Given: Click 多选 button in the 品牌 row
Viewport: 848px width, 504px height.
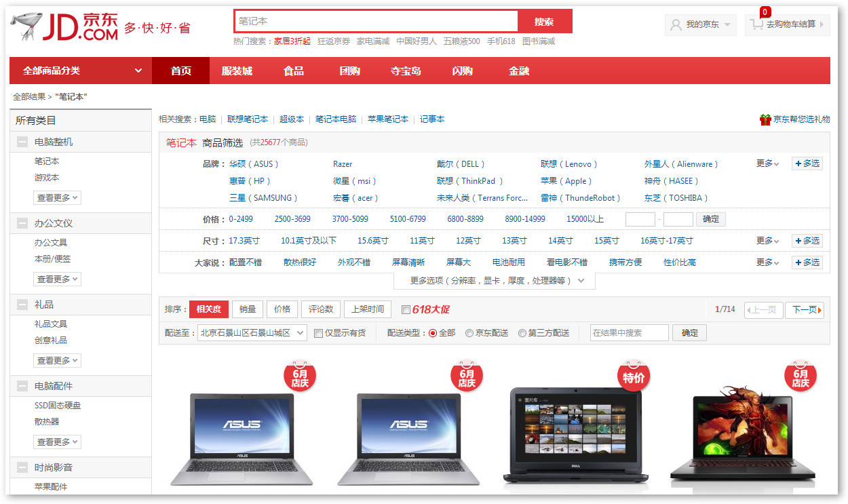Looking at the screenshot, I should 807,163.
